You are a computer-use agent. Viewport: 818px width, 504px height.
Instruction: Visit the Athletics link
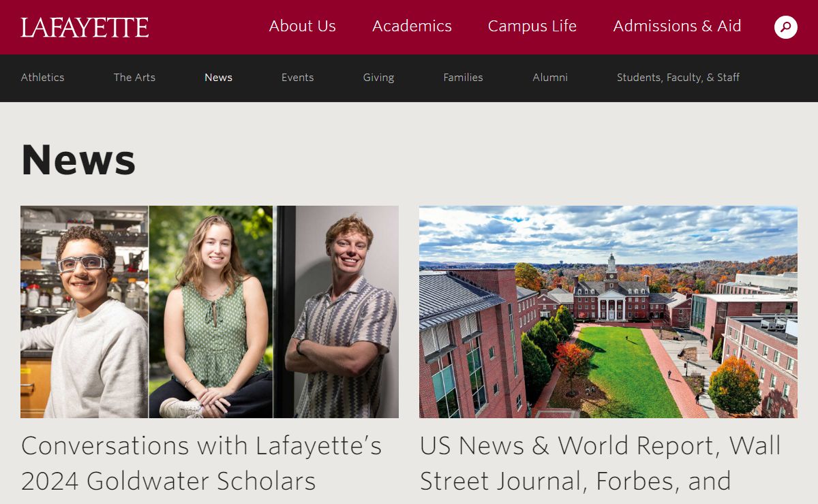click(42, 78)
